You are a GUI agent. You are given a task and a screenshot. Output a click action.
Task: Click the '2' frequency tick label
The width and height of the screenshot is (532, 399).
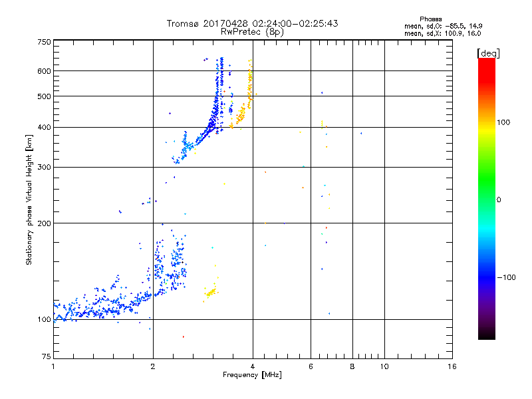tap(153, 366)
